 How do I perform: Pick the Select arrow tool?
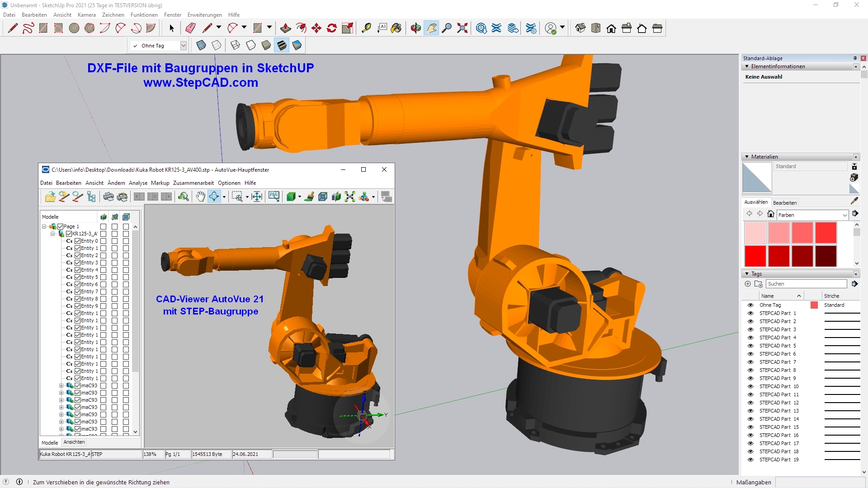(171, 28)
